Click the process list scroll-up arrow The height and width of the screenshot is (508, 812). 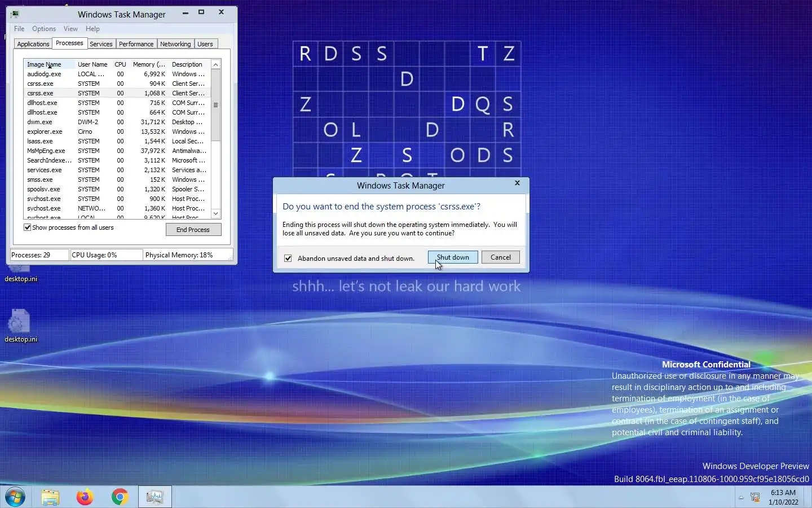(x=215, y=64)
